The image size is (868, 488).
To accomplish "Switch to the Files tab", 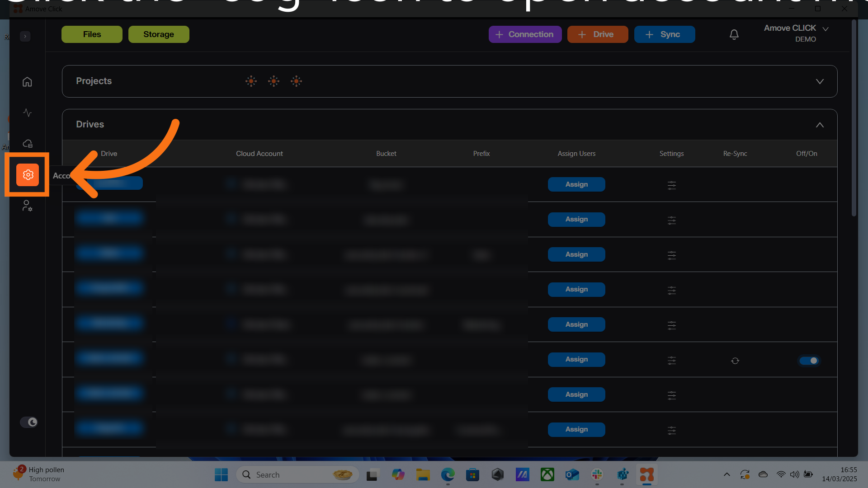I will (x=92, y=34).
